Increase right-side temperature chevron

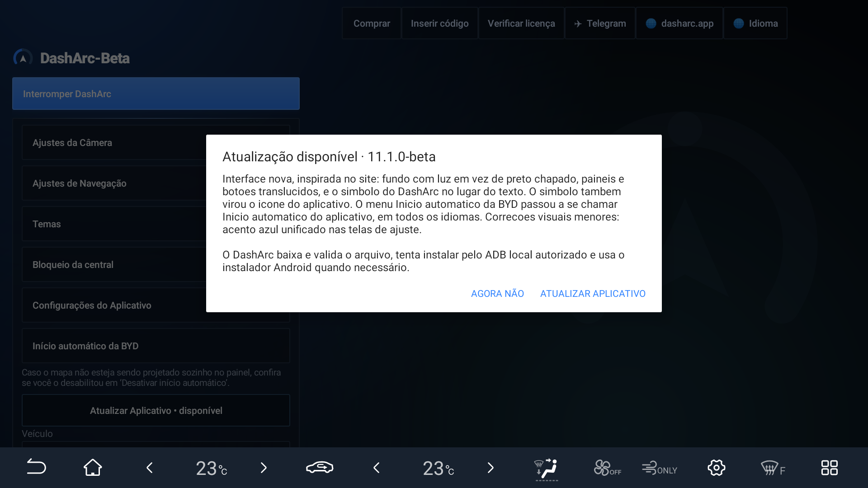coord(491,468)
